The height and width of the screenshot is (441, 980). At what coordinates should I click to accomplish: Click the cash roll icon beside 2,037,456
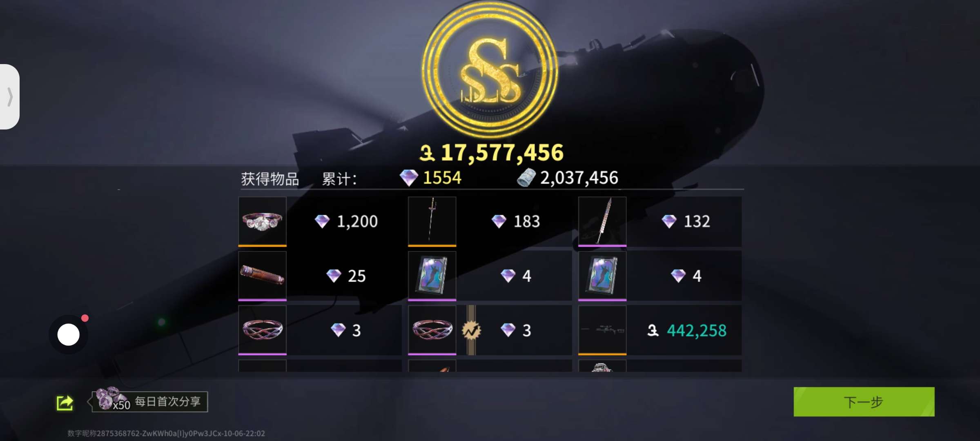[x=526, y=178]
